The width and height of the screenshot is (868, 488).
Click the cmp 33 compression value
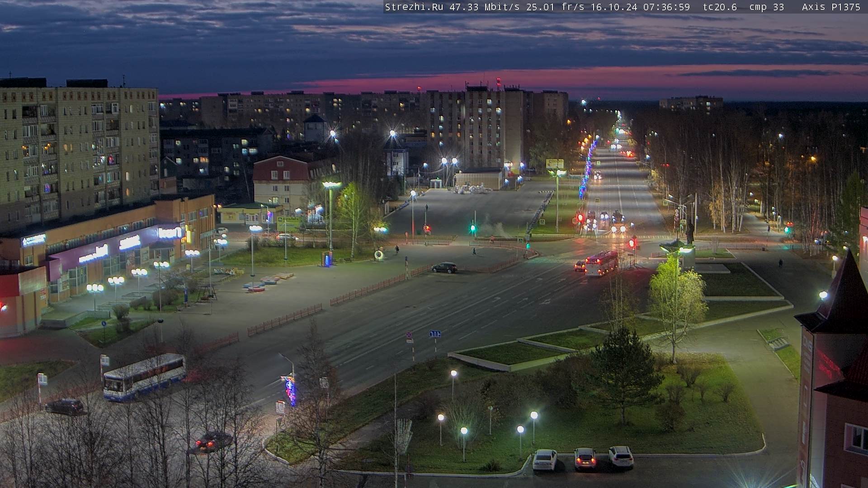click(x=766, y=7)
